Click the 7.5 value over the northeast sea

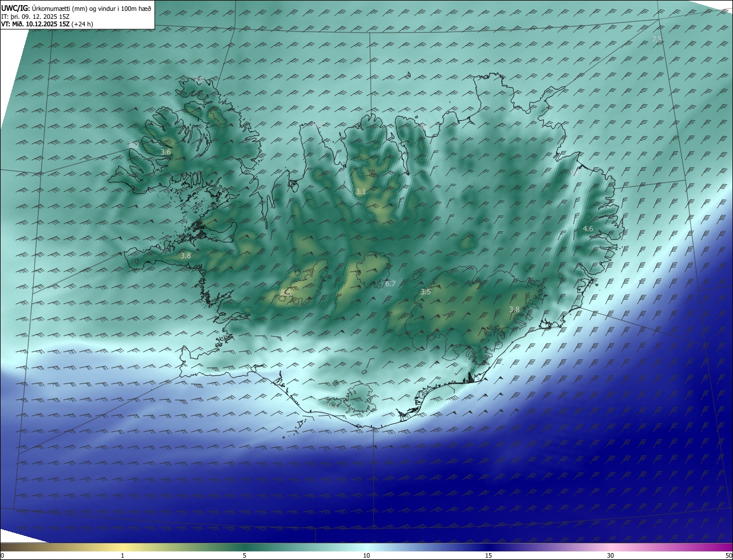coord(657,39)
